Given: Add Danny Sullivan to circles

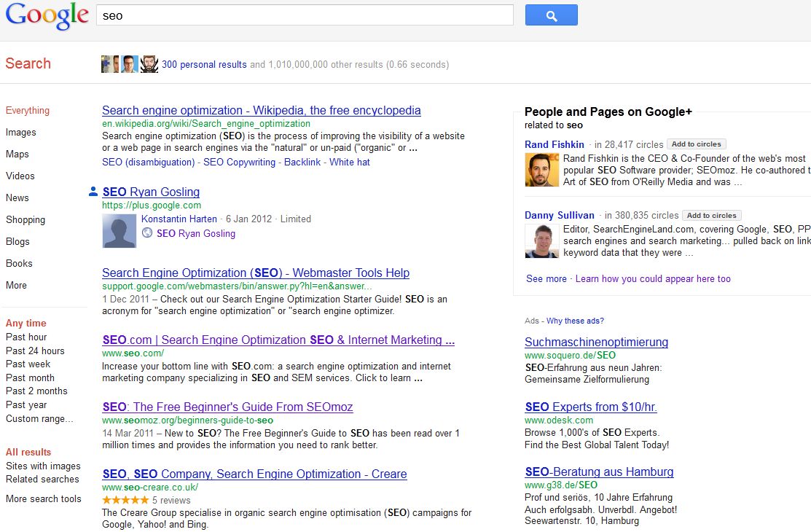Looking at the screenshot, I should (x=712, y=215).
